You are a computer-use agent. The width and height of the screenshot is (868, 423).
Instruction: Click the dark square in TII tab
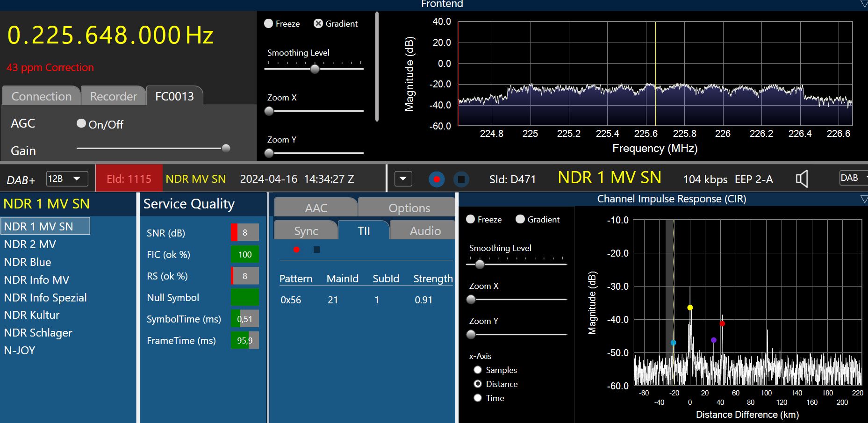point(316,250)
